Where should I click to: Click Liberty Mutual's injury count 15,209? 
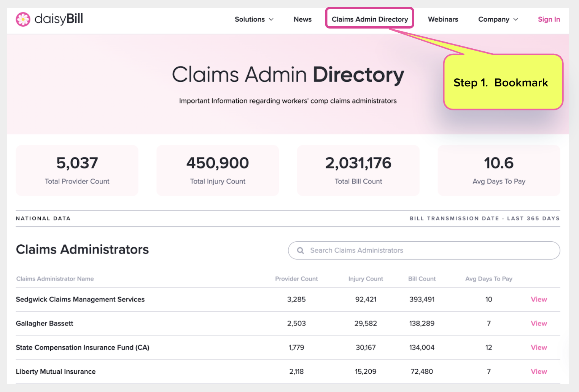coord(366,371)
